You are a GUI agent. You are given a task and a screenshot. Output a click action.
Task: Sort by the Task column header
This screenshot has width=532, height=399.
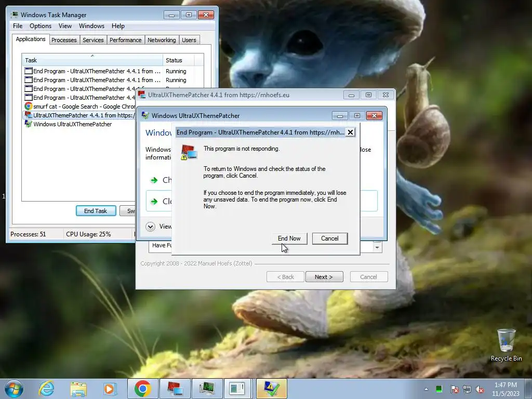pos(92,60)
